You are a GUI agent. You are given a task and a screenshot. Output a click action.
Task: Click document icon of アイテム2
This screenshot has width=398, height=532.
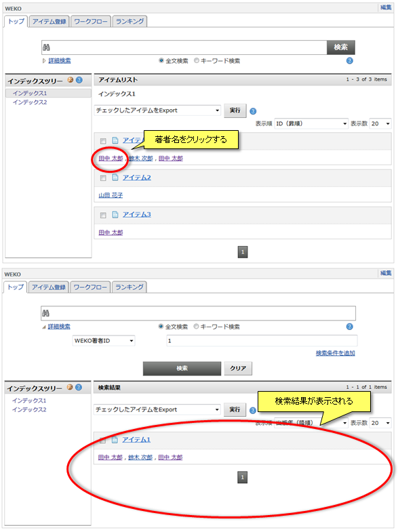point(115,178)
